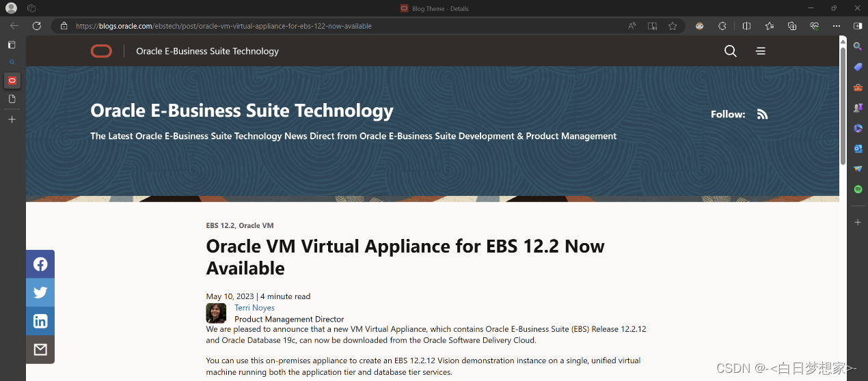Select the blank document tab in vertical tabs

12,99
